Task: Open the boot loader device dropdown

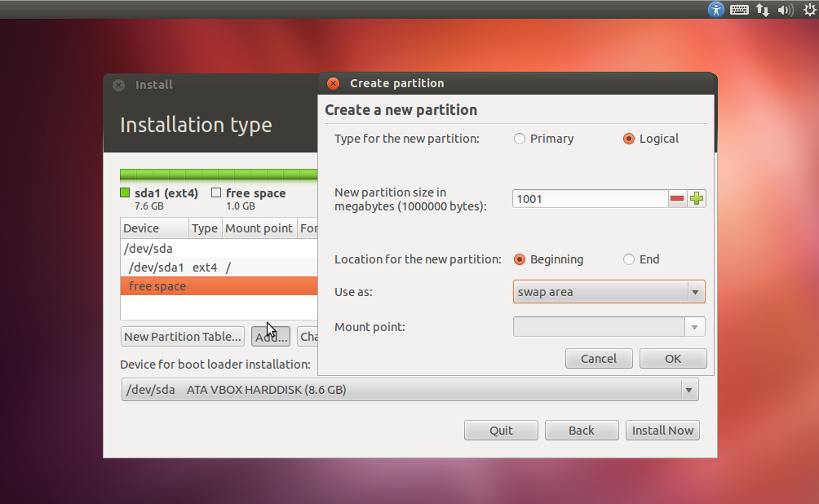Action: click(410, 390)
